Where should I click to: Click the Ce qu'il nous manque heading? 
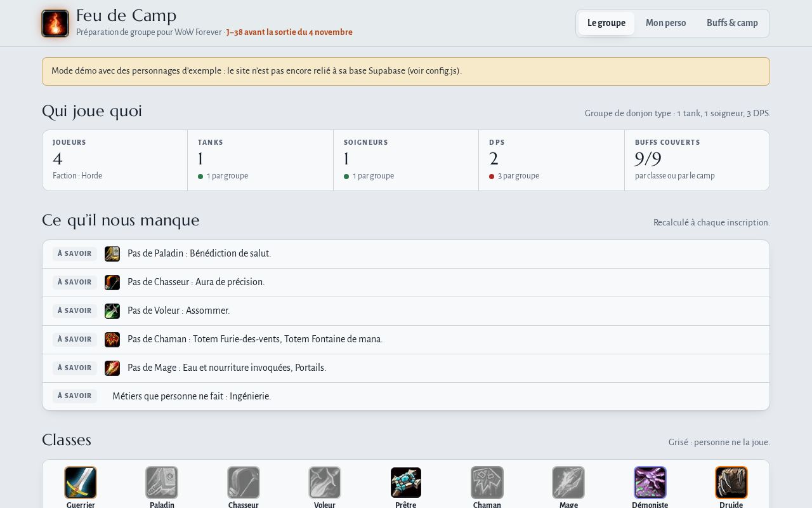(121, 220)
